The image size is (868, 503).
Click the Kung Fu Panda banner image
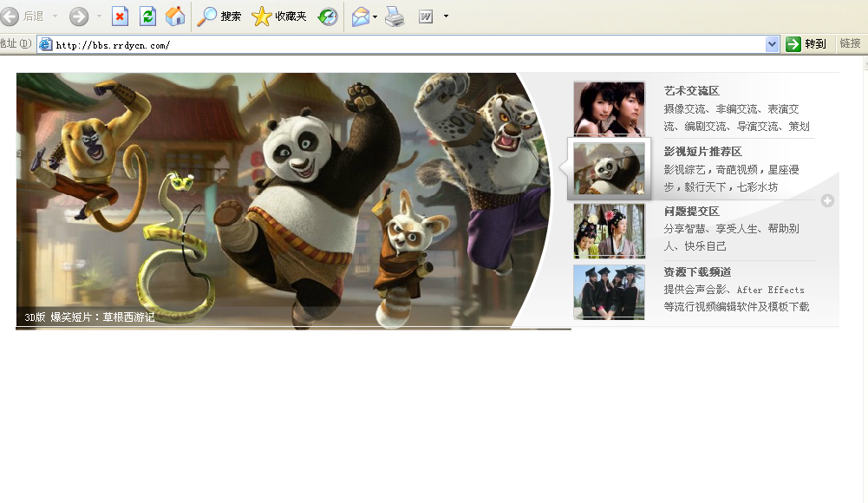click(284, 200)
